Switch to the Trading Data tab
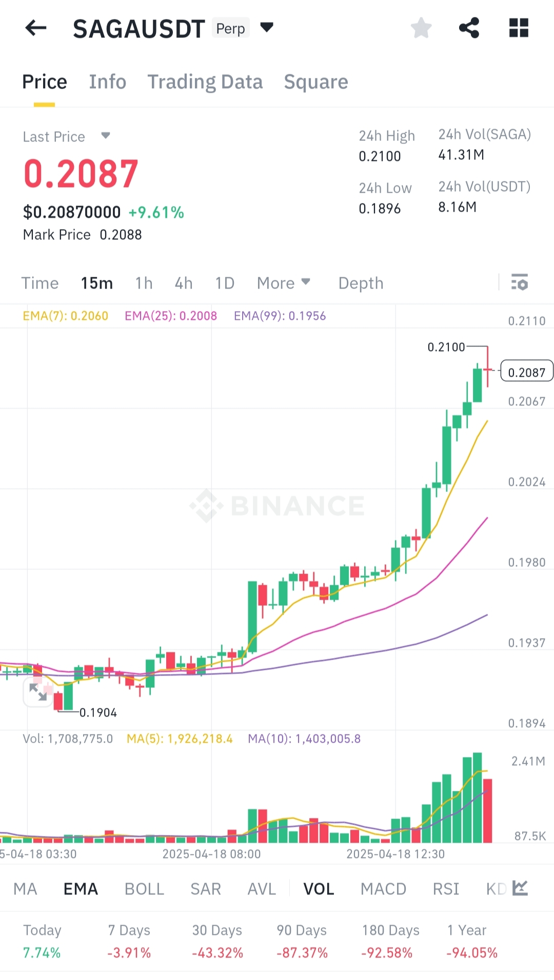The height and width of the screenshot is (980, 554). [x=205, y=82]
